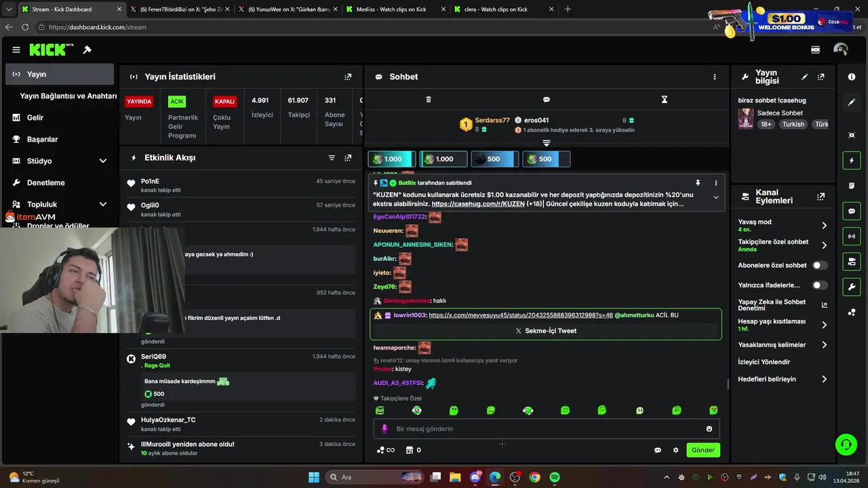868x488 pixels.
Task: Open the Windows Start menu
Action: pos(314,477)
